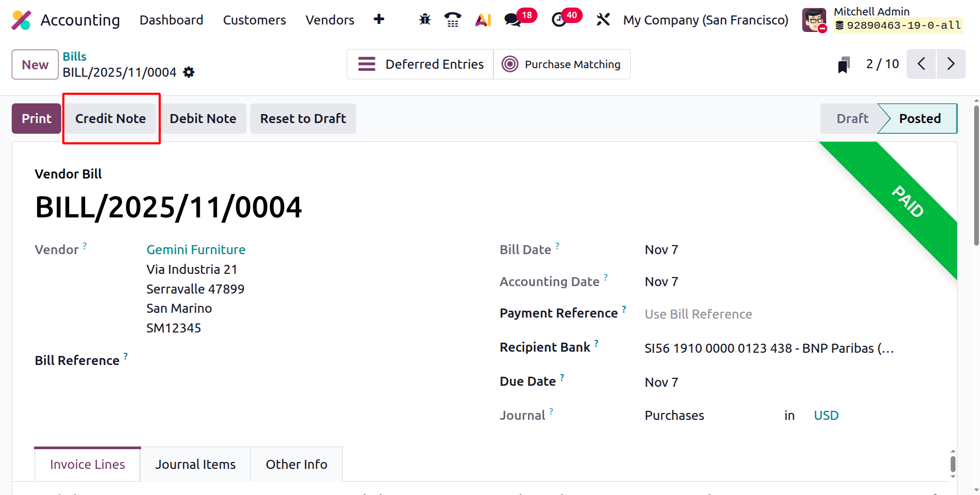Viewport: 980px width, 495px height.
Task: Click the gear icon beside bill number
Action: [x=189, y=72]
